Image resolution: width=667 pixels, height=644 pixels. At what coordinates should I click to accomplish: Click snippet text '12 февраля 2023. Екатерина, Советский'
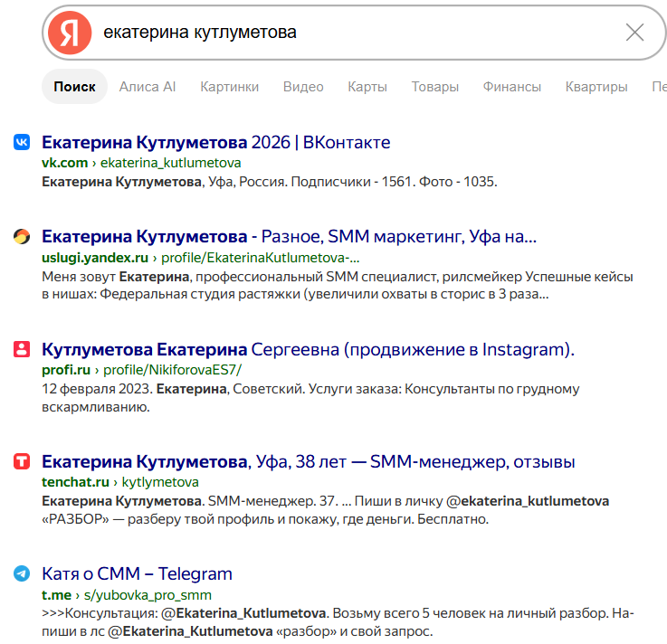(174, 389)
